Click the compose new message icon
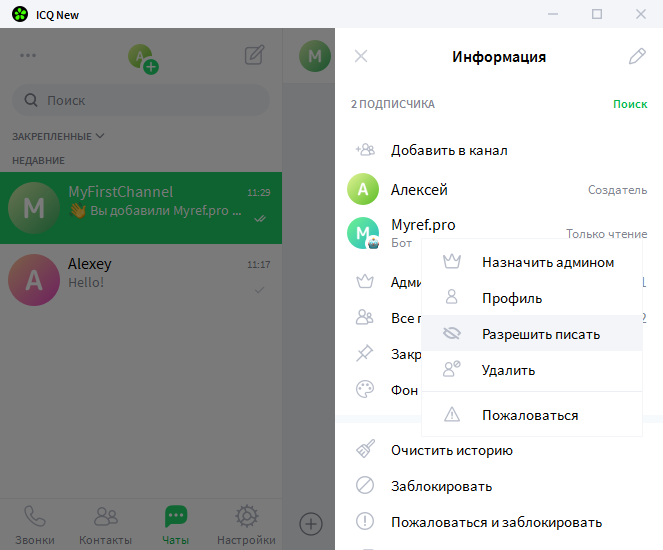The height and width of the screenshot is (550, 663). 255,55
